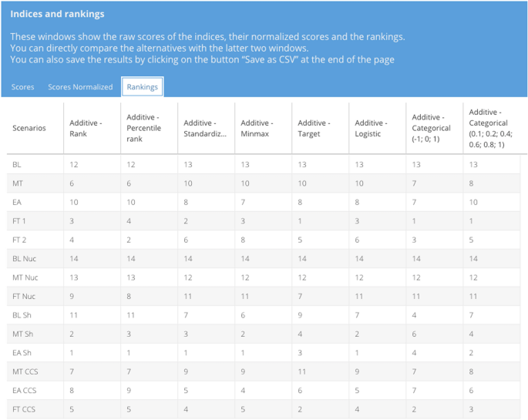This screenshot has height=420, width=528.
Task: Click the Scenarios column header
Action: click(x=29, y=128)
